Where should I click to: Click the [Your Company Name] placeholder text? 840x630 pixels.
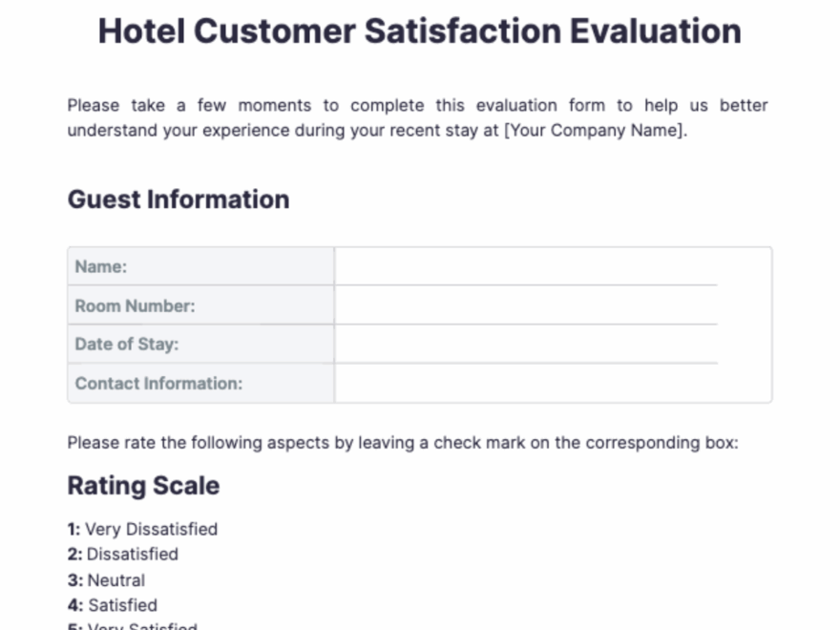pyautogui.click(x=595, y=131)
